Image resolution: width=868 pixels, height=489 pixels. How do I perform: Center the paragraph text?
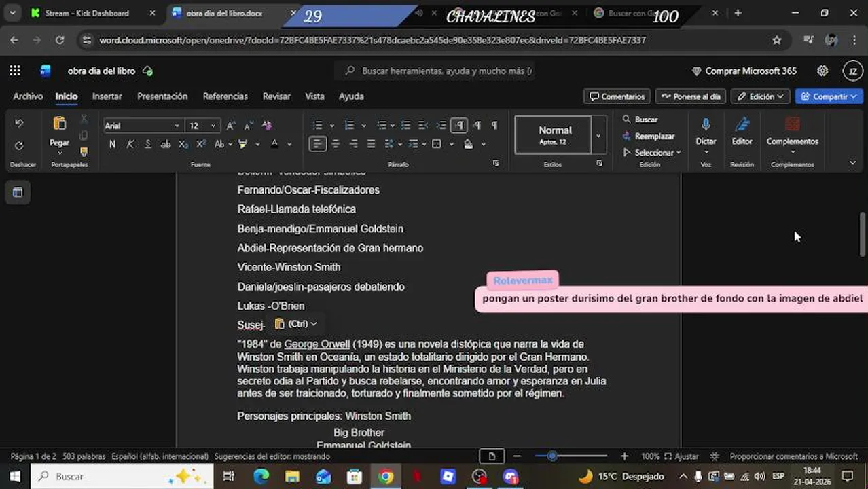point(336,144)
